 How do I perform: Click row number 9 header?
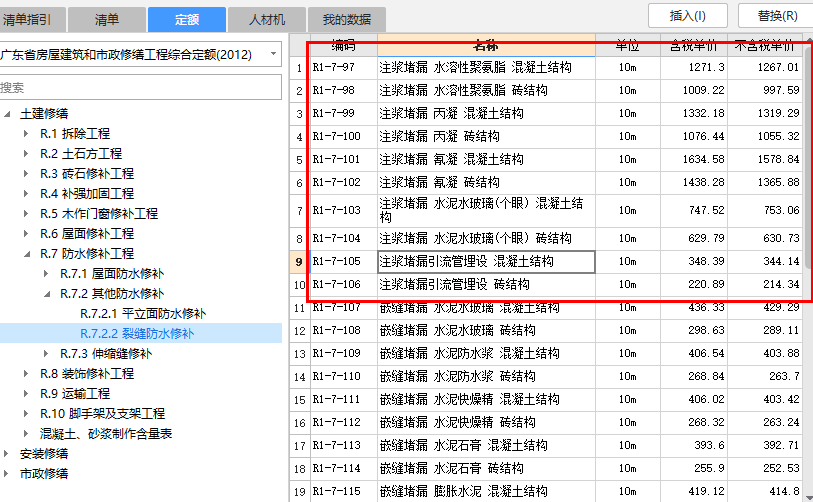click(300, 261)
